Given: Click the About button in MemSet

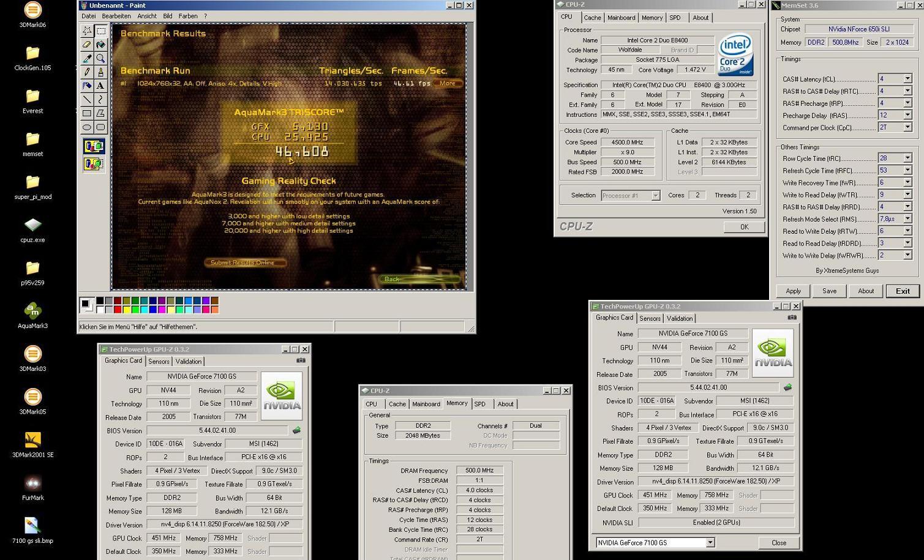Looking at the screenshot, I should [866, 291].
